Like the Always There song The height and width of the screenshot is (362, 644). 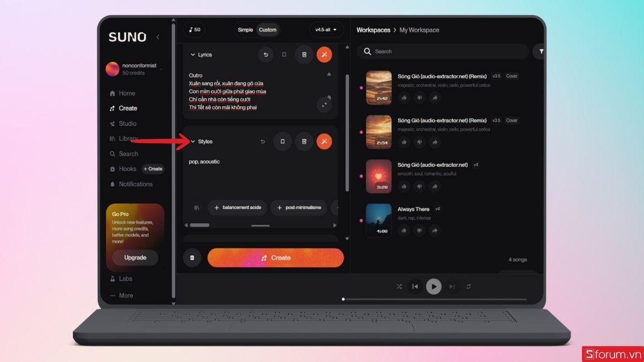[404, 231]
